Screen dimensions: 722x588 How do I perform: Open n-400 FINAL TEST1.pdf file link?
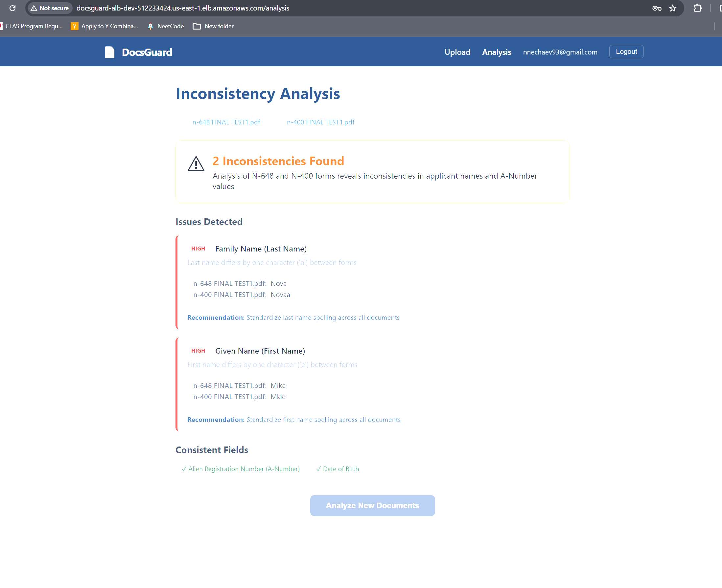click(320, 122)
